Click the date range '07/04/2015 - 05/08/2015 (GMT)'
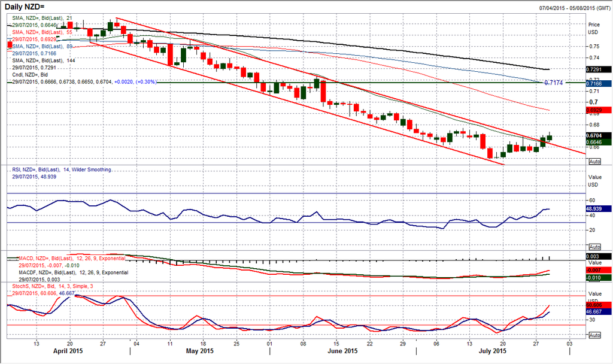The width and height of the screenshot is (613, 364). [575, 8]
